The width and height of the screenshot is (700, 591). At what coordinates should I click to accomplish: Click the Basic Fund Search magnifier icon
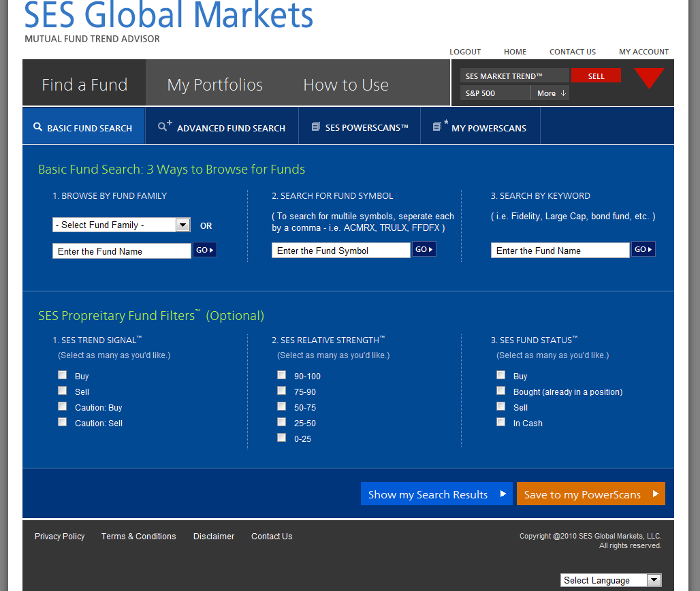point(37,127)
